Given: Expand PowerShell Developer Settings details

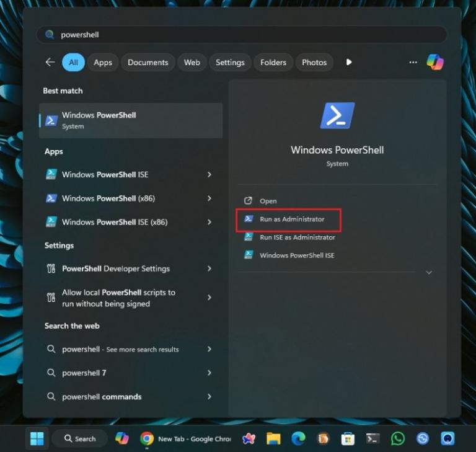Looking at the screenshot, I should [x=209, y=268].
